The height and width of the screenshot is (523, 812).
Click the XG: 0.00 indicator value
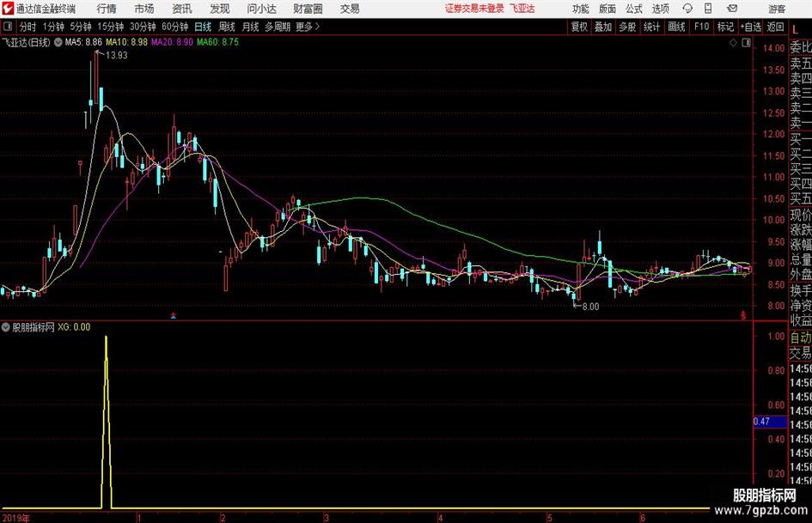[74, 327]
